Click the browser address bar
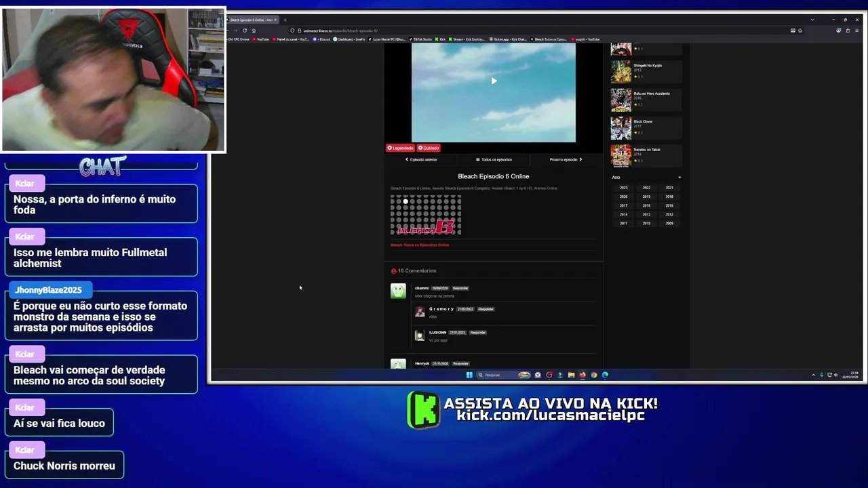Screen dimensions: 868x488 pyautogui.click(x=539, y=30)
